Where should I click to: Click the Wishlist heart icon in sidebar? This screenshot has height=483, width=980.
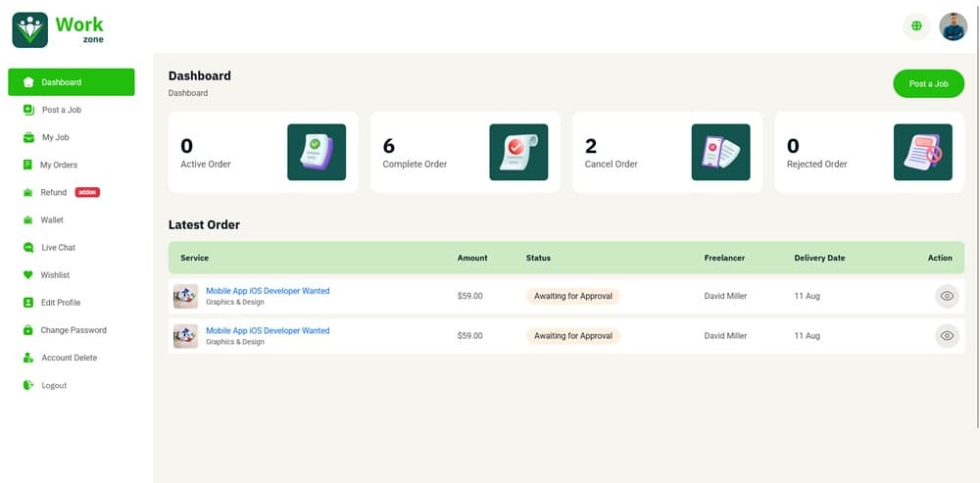tap(28, 275)
